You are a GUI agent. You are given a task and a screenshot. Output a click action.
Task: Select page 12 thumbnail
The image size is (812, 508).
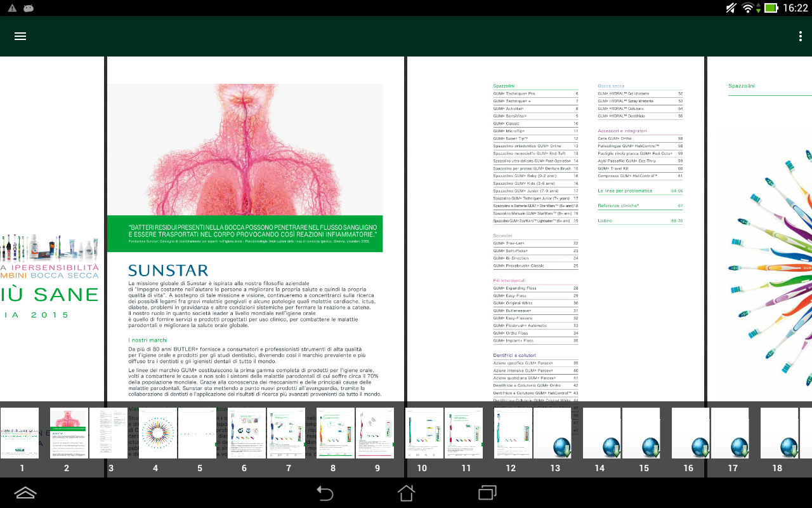[x=513, y=433]
